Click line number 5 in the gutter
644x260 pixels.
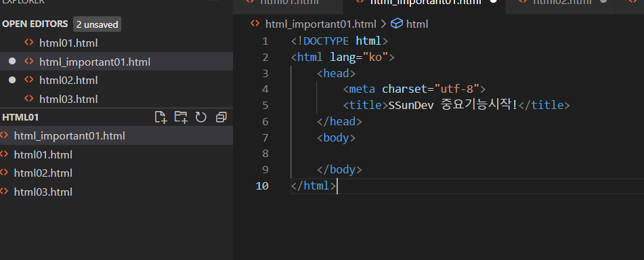pyautogui.click(x=265, y=105)
